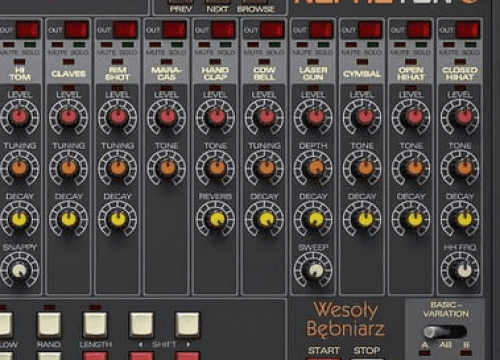500x360 pixels.
Task: Open the Cymbal OUT output selector
Action: pos(371,30)
